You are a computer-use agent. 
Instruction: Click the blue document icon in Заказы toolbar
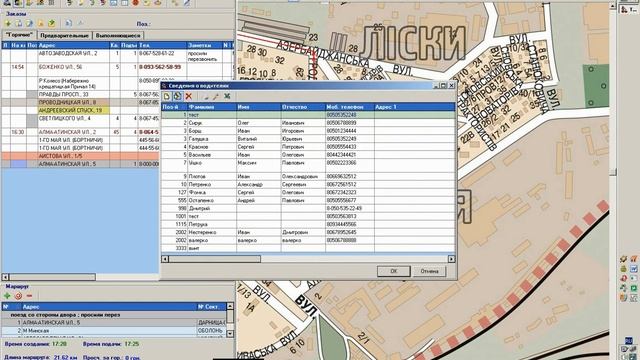(x=69, y=24)
